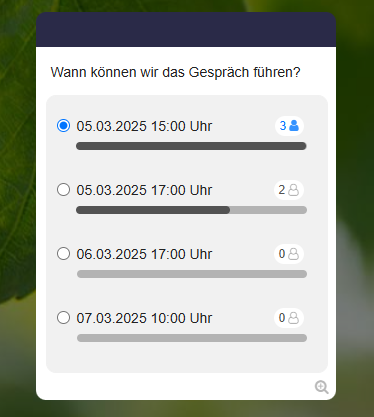Click the partial progress bar under 05.03.2025 17:00
The width and height of the screenshot is (374, 417).
191,210
